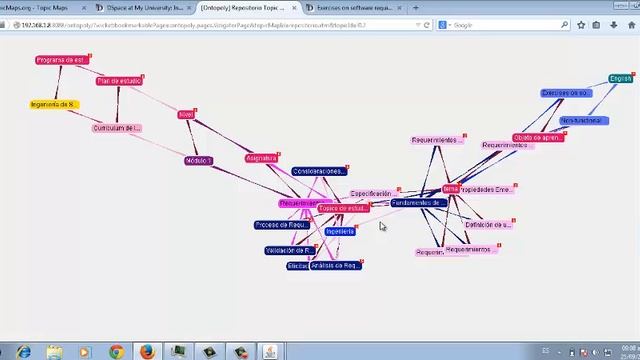Expand the Consideraciones node red badge
This screenshot has height=360, width=640.
point(347,167)
